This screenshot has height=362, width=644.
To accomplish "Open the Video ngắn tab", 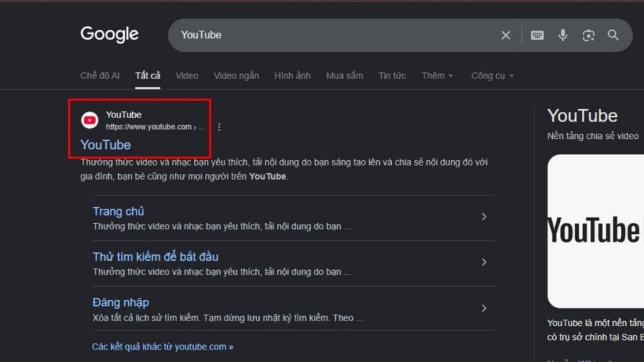I will point(236,75).
